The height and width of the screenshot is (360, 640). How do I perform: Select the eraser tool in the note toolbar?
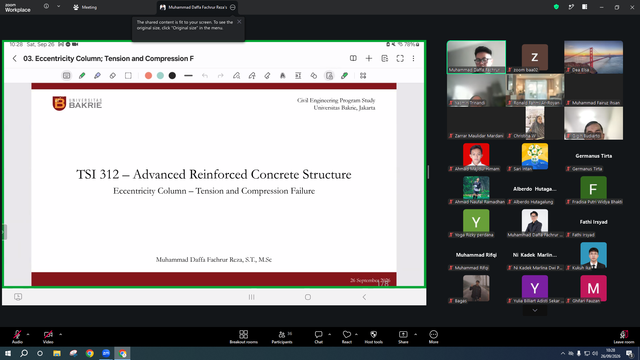click(113, 76)
